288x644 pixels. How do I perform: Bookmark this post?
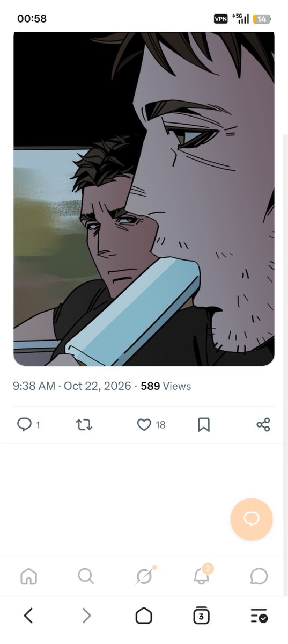pos(204,425)
